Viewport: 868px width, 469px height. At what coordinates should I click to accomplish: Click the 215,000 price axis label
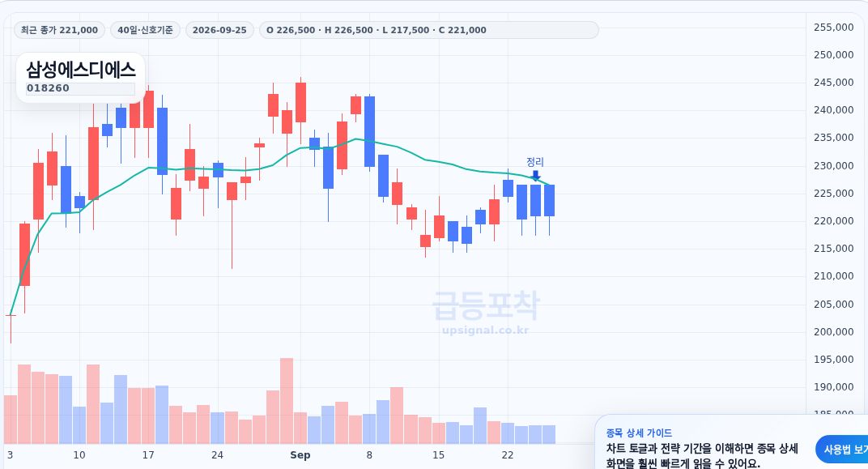click(834, 249)
